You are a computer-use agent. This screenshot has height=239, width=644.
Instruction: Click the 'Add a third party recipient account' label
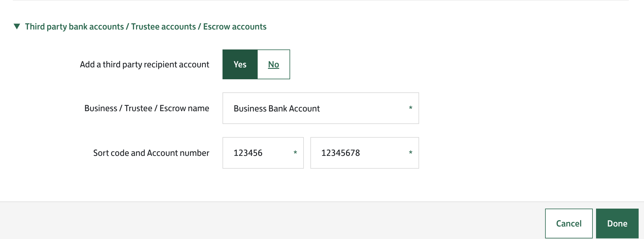click(x=144, y=64)
